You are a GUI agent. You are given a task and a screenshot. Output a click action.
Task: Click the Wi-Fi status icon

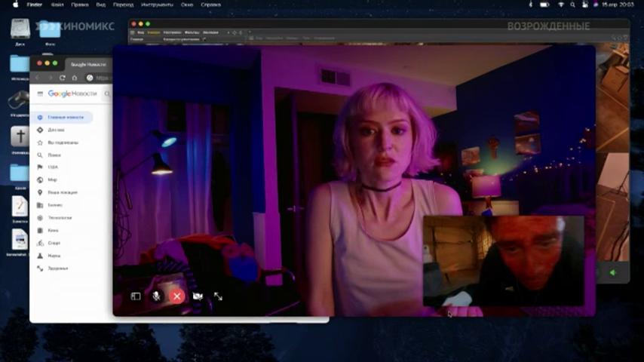560,5
